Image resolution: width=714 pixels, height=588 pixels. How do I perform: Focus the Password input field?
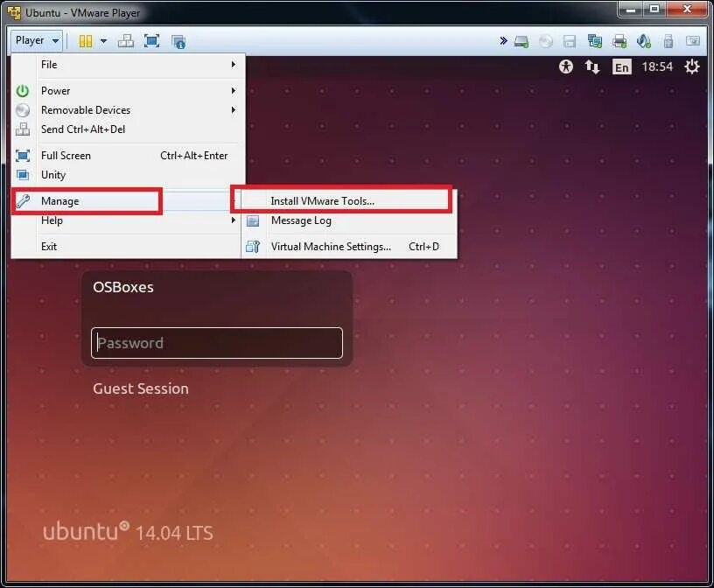pos(217,343)
